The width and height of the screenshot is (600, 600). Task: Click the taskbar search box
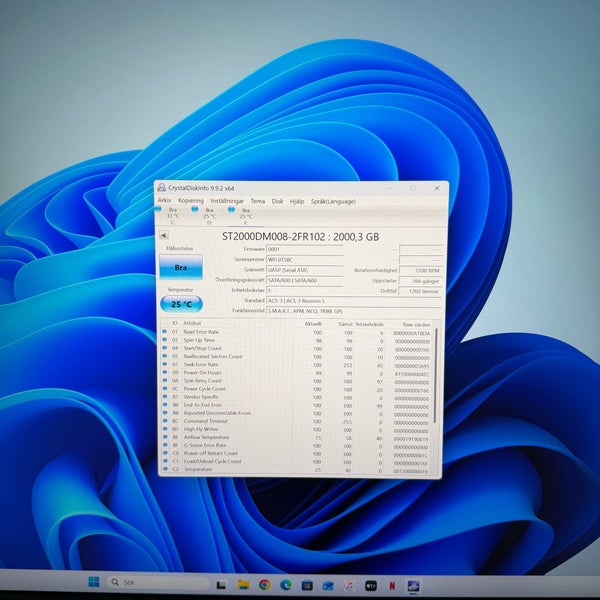(x=158, y=582)
